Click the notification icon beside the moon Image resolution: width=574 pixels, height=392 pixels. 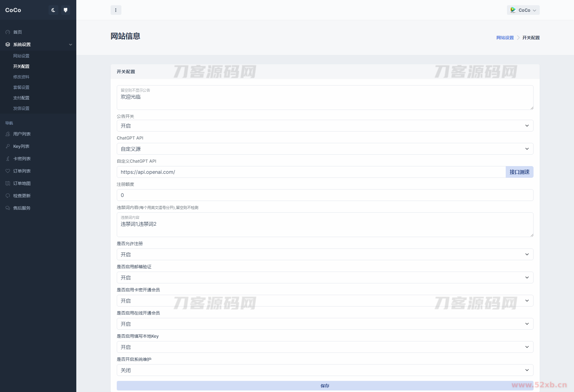tap(65, 10)
